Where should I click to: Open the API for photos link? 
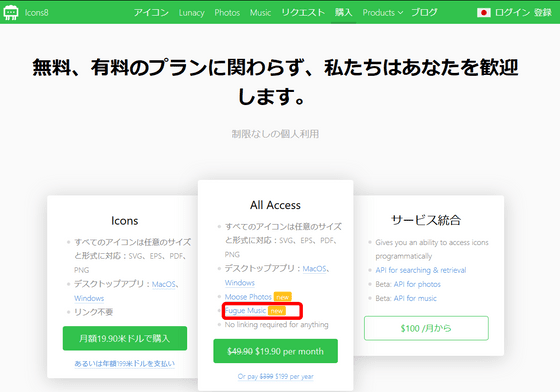click(x=417, y=284)
